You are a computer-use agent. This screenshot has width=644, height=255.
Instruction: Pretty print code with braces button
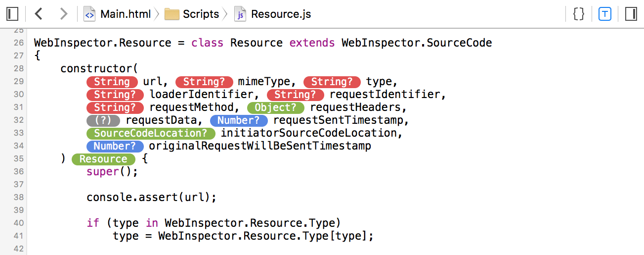pos(579,14)
